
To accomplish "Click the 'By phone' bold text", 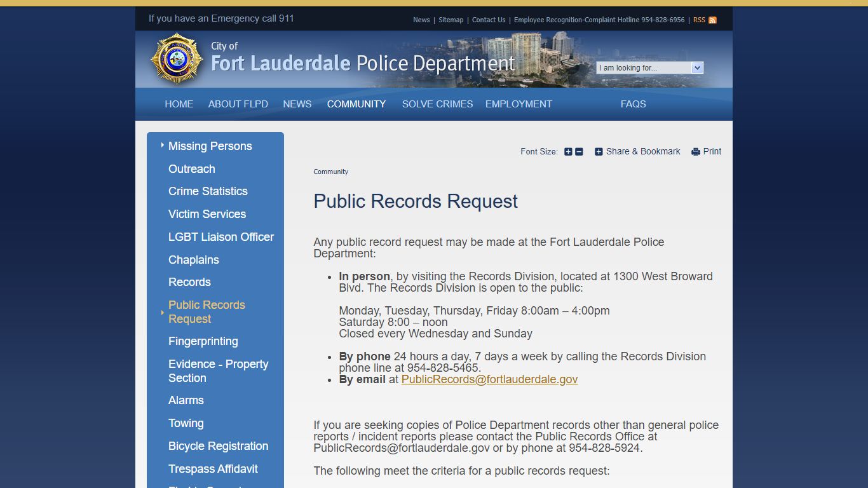I will coord(365,356).
